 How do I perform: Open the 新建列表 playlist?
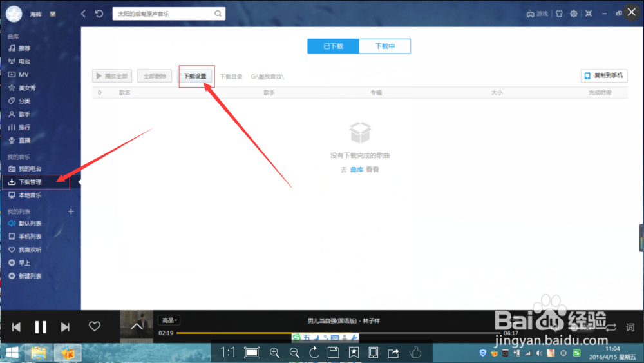[24, 276]
